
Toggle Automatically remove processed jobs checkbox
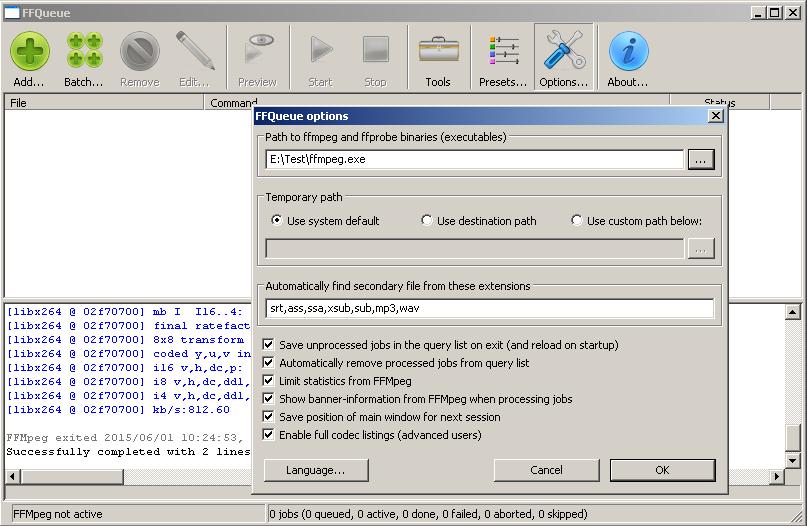(268, 362)
